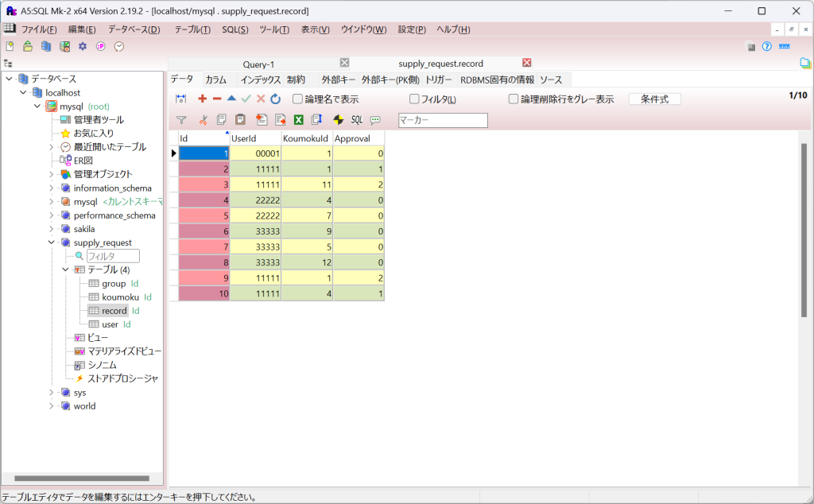Screen dimensions: 814x504
Task: Click the red minus delete-row icon
Action: (x=217, y=99)
